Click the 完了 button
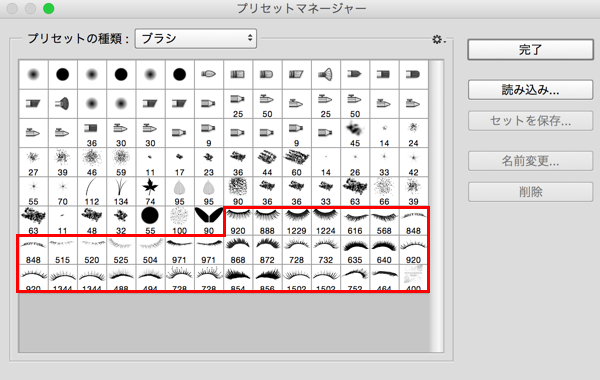The image size is (600, 380). tap(530, 49)
